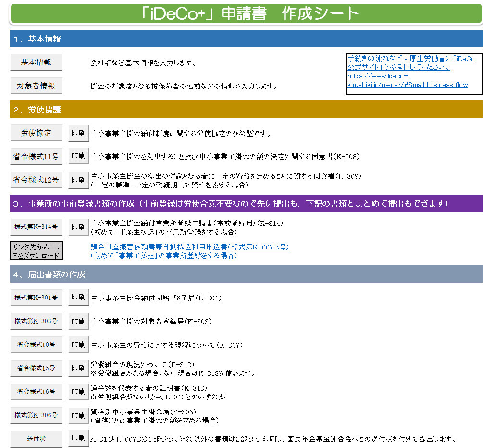
Task: Print K-306 資格別中小事業主掛金届
Action: click(x=78, y=416)
